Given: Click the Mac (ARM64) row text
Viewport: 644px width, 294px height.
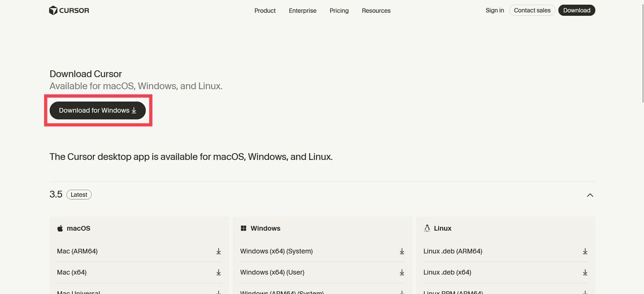Looking at the screenshot, I should 77,251.
